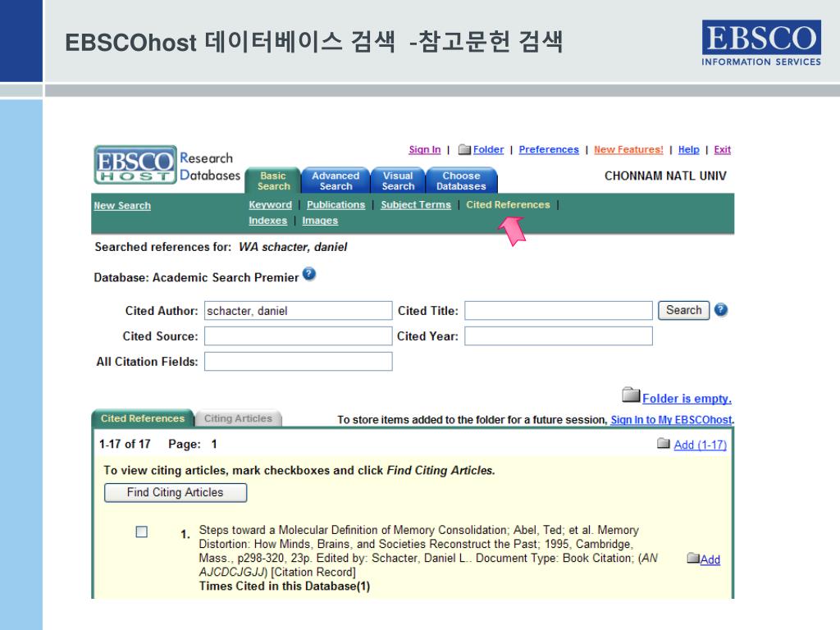Click the Search button

coord(683,310)
